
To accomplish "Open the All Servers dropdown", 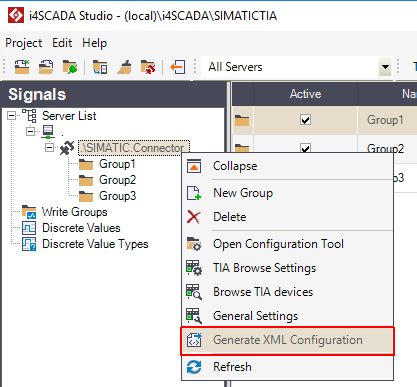I will tap(385, 67).
